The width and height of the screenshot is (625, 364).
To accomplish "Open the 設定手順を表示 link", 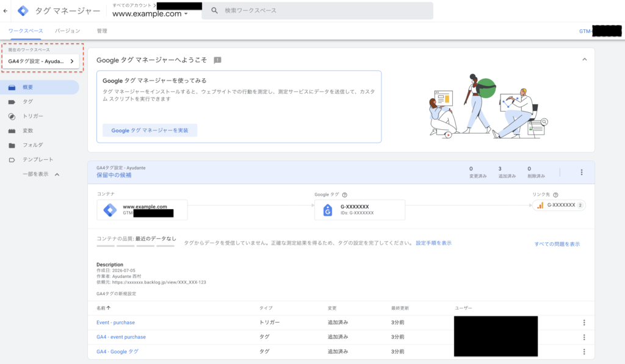I will coord(434,243).
